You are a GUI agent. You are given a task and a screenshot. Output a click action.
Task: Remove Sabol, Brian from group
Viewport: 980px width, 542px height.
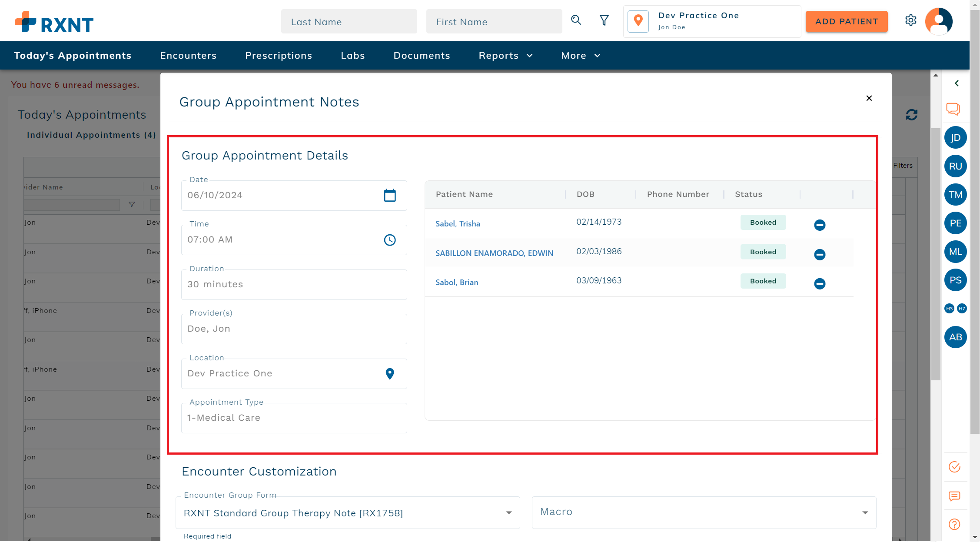(820, 283)
